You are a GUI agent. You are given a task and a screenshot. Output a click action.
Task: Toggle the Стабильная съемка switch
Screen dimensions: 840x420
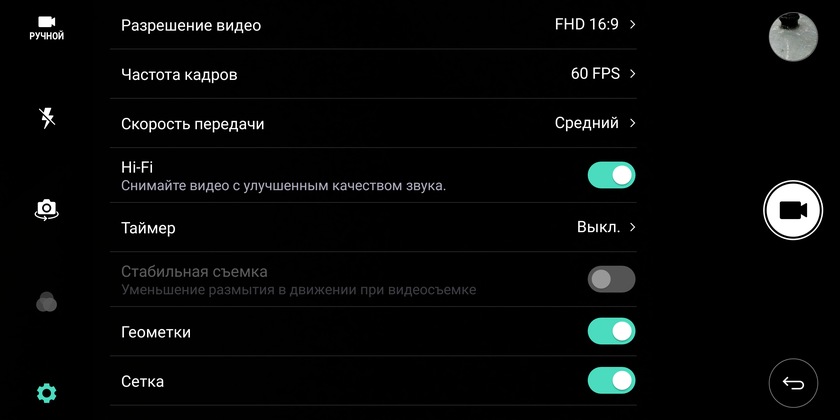(x=611, y=280)
